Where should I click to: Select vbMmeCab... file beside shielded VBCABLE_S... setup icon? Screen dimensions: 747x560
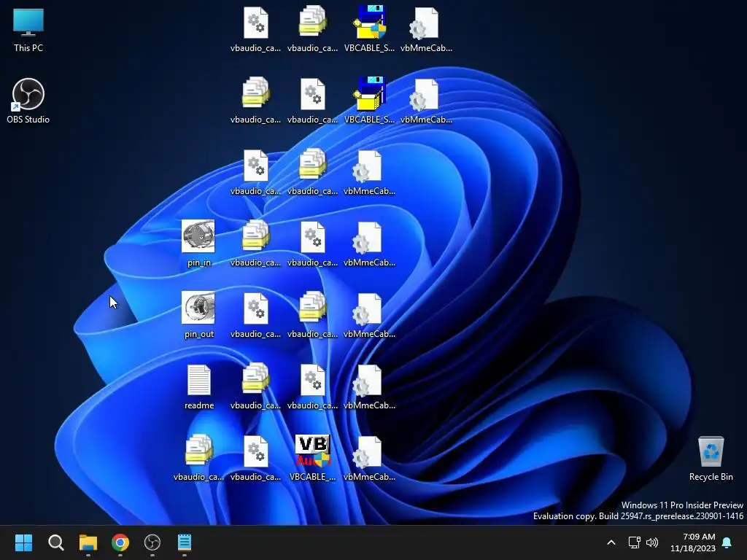(x=426, y=29)
